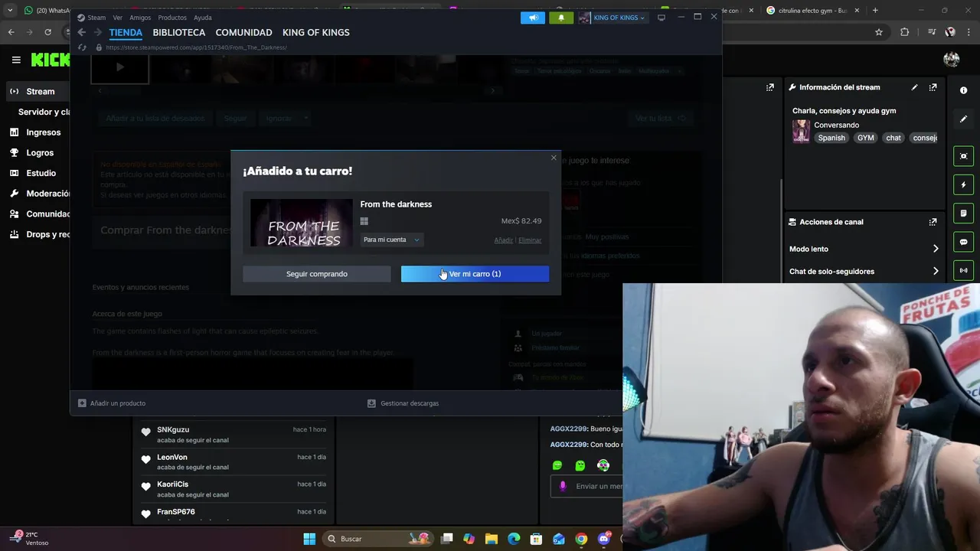Viewport: 980px width, 551px height.
Task: Go back in Steam navigation
Action: click(81, 32)
